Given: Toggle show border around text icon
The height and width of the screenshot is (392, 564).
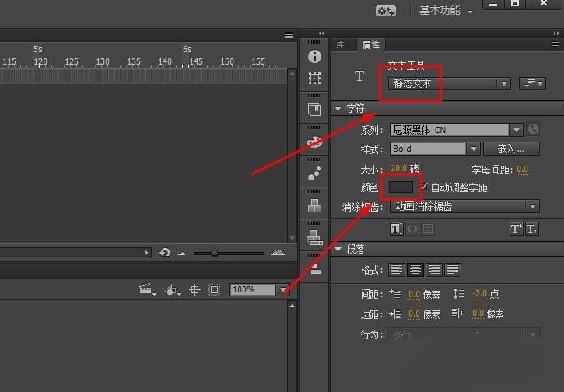Looking at the screenshot, I should (428, 229).
